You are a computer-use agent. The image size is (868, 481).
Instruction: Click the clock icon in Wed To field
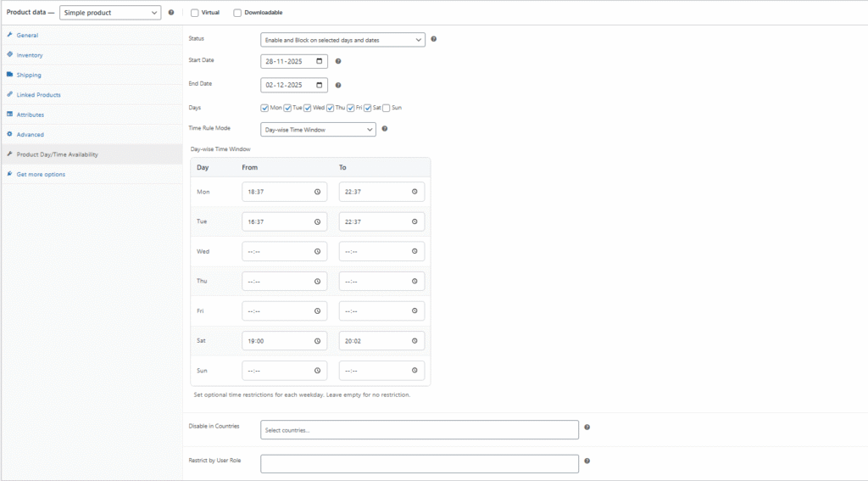coord(415,252)
